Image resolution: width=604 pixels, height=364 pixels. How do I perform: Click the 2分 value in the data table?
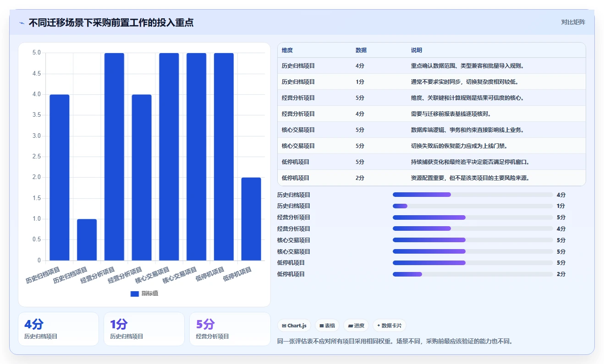(x=360, y=178)
